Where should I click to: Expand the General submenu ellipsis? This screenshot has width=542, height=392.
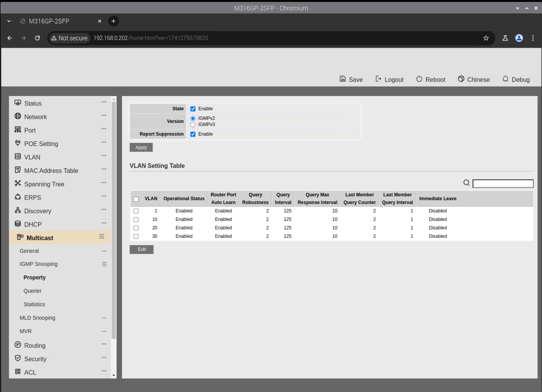[x=104, y=251]
